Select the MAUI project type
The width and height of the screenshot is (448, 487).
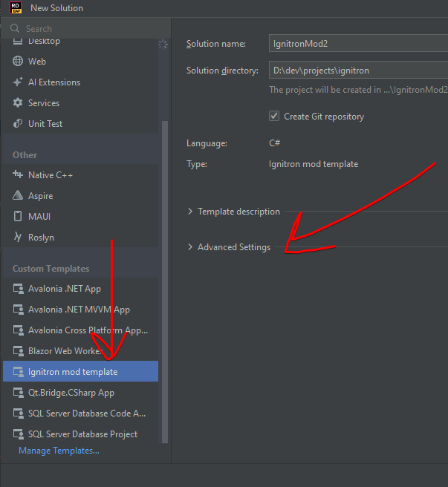pyautogui.click(x=80, y=217)
